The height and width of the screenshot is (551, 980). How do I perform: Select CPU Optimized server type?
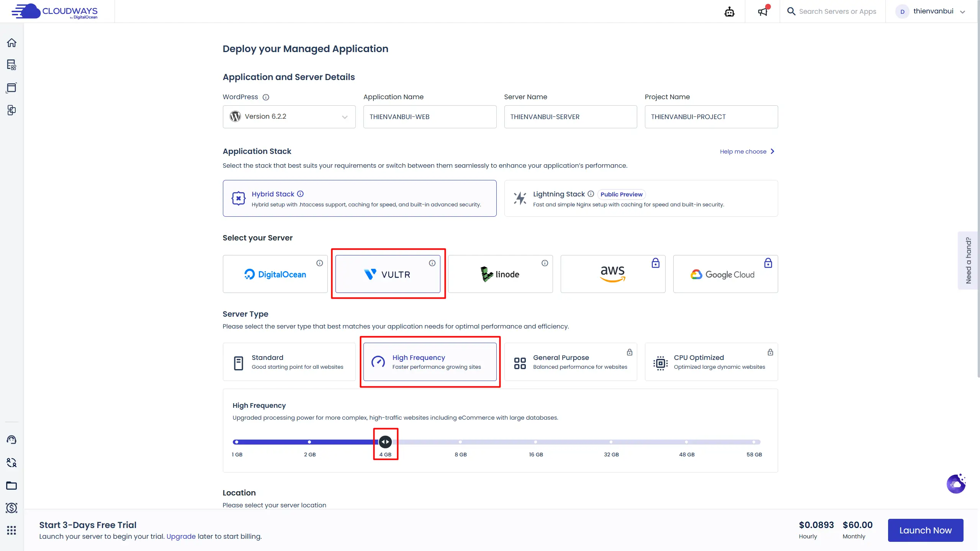click(712, 362)
